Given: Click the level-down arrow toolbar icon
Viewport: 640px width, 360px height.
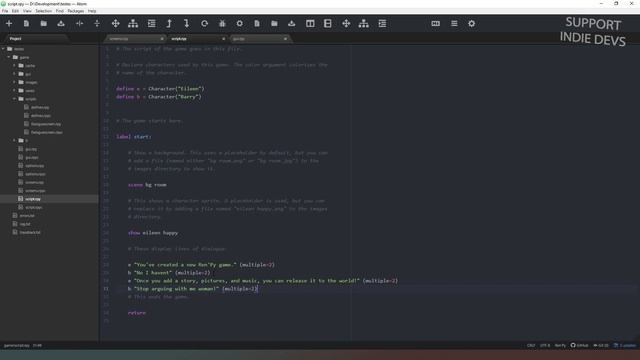Looking at the screenshot, I should pos(187,24).
